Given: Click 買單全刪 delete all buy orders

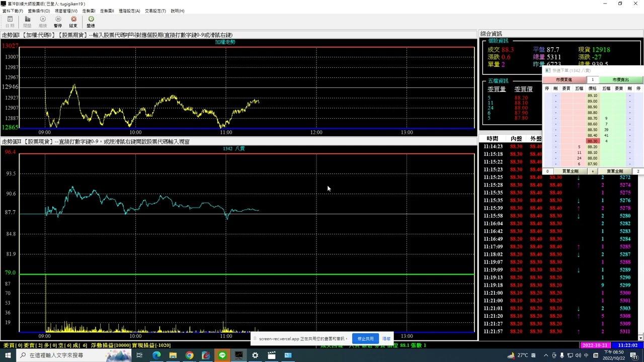Looking at the screenshot, I should click(570, 171).
